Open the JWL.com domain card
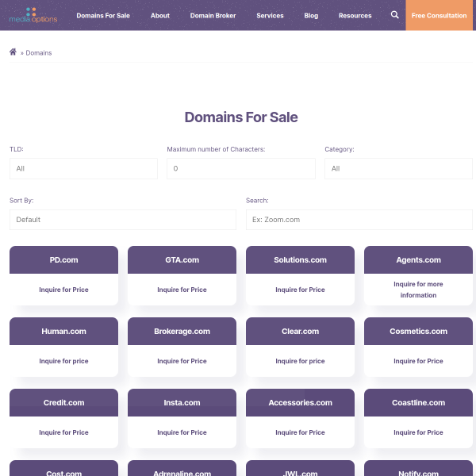The width and height of the screenshot is (476, 476). (300, 469)
